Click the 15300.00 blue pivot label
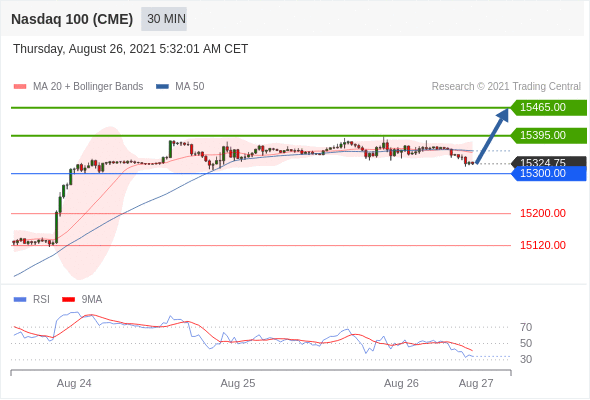 pos(549,173)
